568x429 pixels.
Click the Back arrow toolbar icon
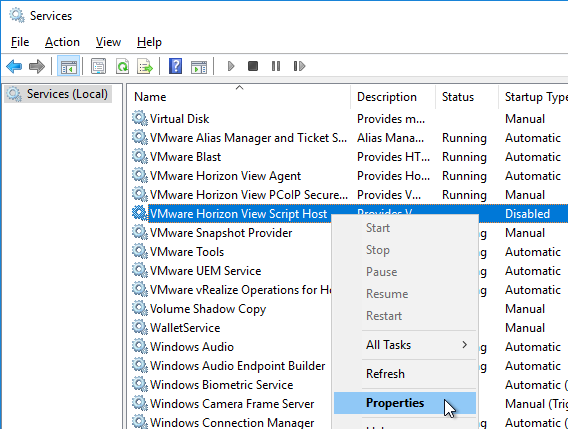coord(14,67)
